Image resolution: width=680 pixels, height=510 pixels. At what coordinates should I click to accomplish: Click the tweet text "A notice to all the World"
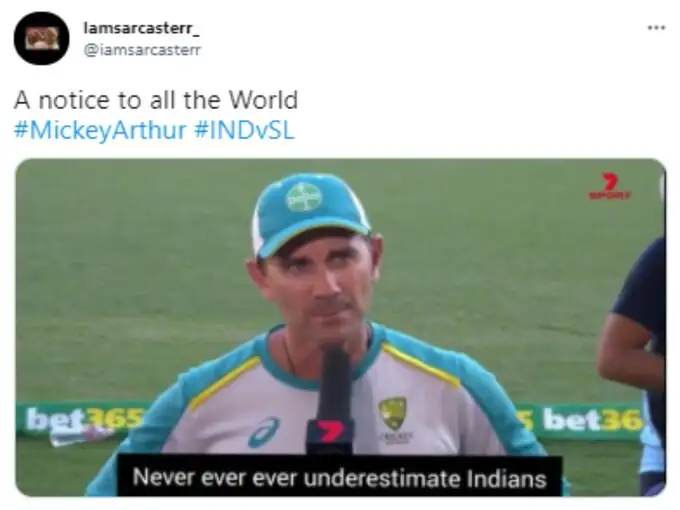click(156, 100)
